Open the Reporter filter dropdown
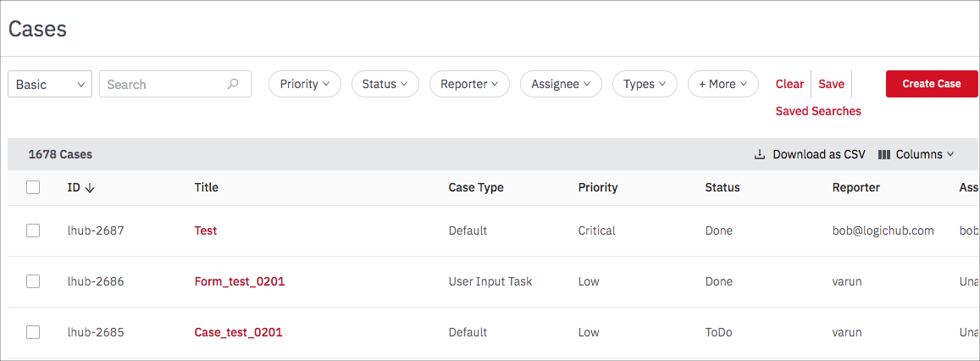Viewport: 980px width, 361px height. point(469,84)
